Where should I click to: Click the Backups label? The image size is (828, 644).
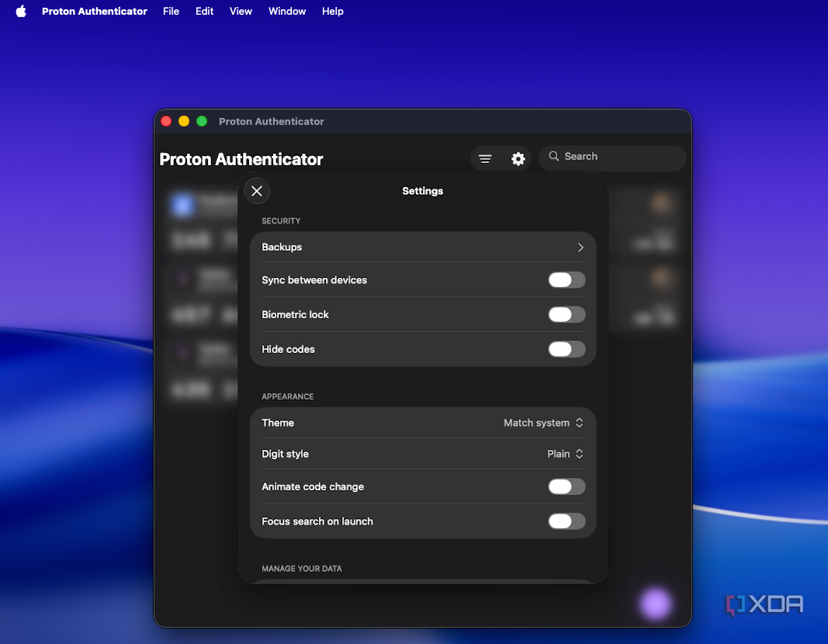click(282, 247)
